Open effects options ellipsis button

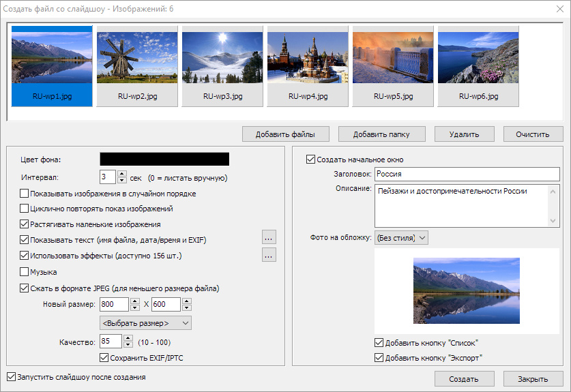point(269,255)
